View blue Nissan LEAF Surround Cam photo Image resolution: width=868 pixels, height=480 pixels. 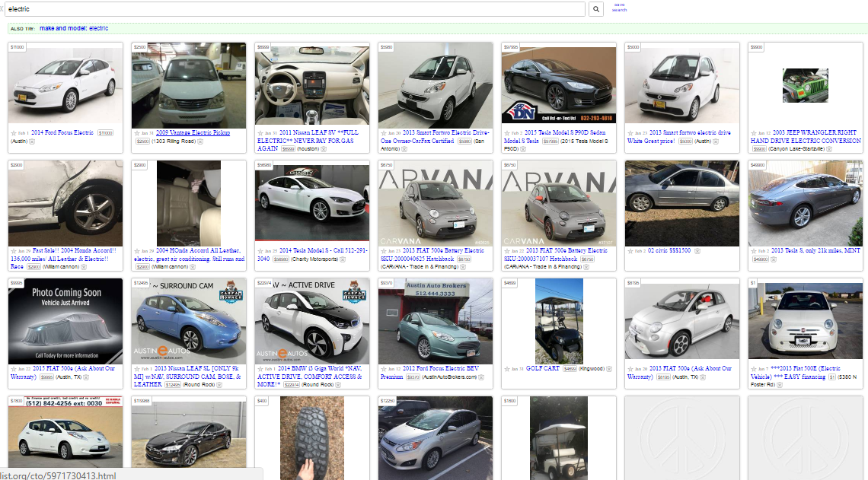tap(189, 321)
